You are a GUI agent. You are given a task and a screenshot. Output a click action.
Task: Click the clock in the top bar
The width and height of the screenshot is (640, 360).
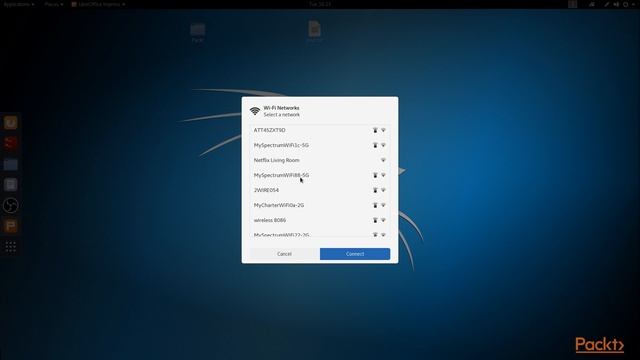click(x=320, y=4)
